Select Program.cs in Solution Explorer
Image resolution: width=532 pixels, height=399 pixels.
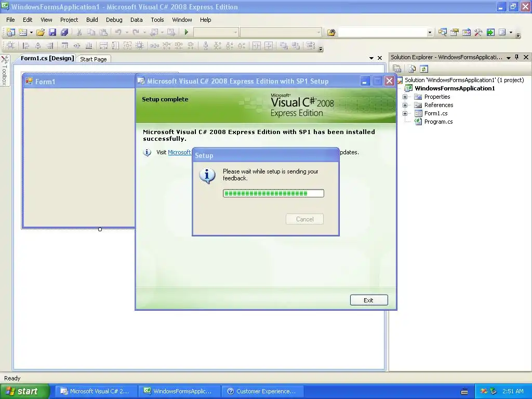pyautogui.click(x=438, y=122)
